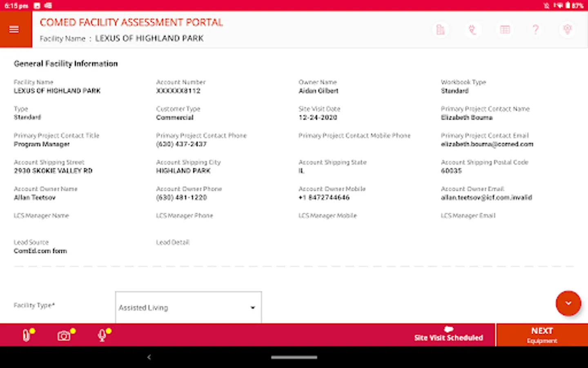Viewport: 588px width, 368px height.
Task: Select Primary Contact Phone (630) 437-2437
Action: click(x=181, y=144)
